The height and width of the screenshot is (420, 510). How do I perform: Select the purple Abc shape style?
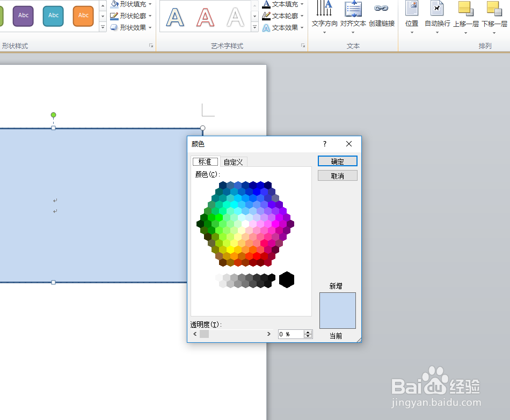pyautogui.click(x=23, y=16)
